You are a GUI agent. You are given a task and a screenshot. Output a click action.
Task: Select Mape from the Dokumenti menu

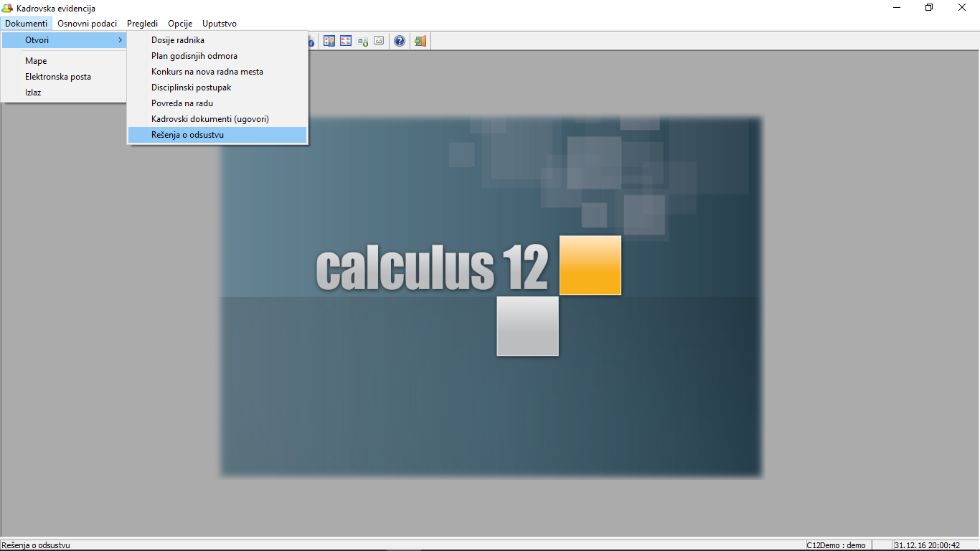tap(64, 61)
